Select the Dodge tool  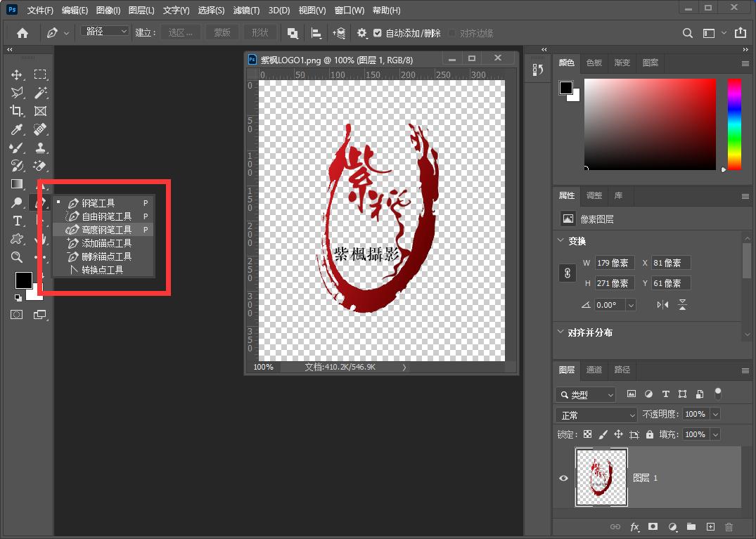17,202
